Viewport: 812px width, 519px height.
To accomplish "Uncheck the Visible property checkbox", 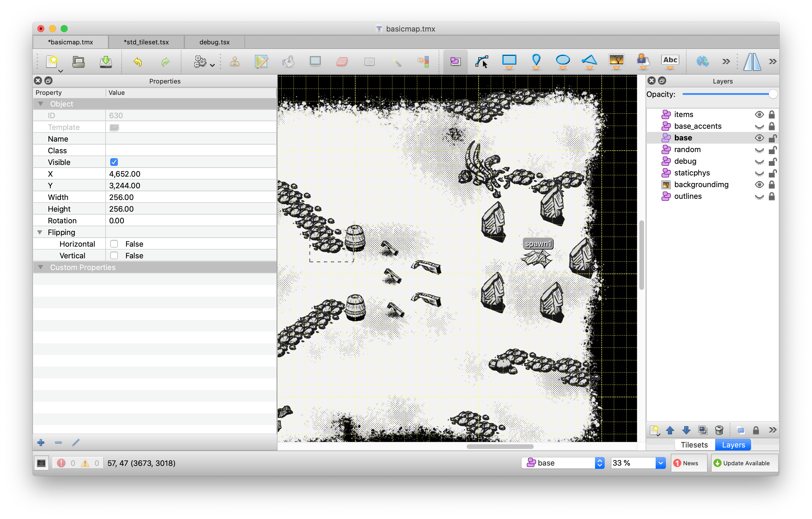I will pyautogui.click(x=114, y=162).
